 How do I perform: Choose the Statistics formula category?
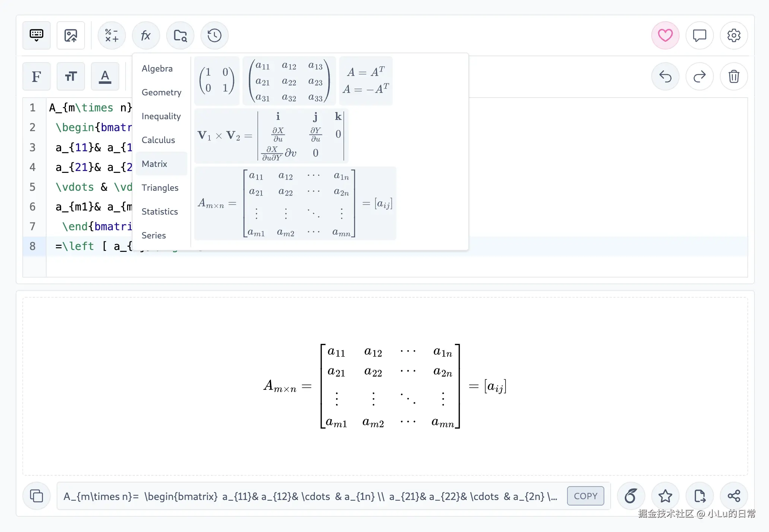pyautogui.click(x=160, y=212)
